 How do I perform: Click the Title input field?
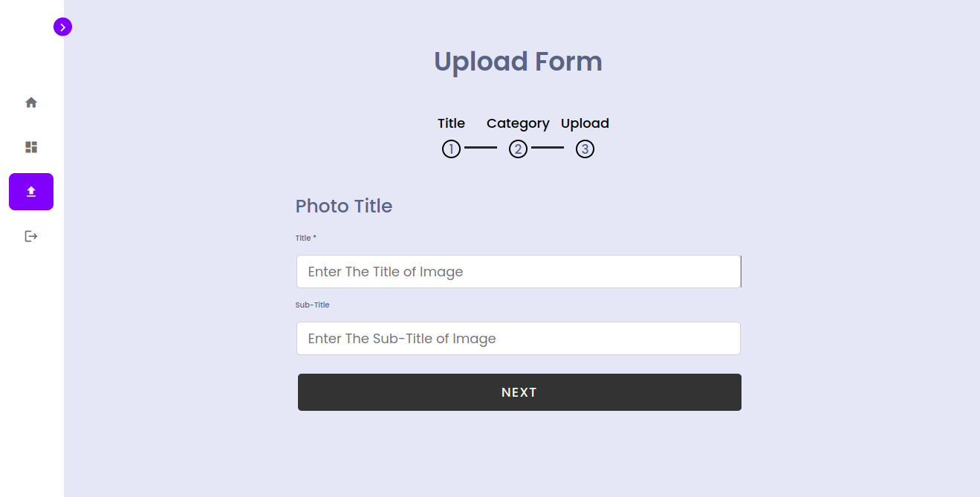(x=519, y=271)
